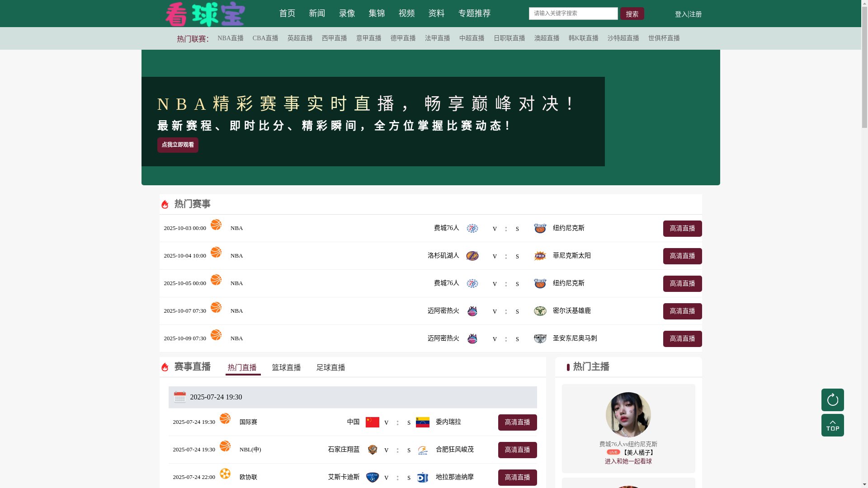868x488 pixels.
Task: Click the basketball icon for 2025-10-04 match
Action: coord(216,252)
